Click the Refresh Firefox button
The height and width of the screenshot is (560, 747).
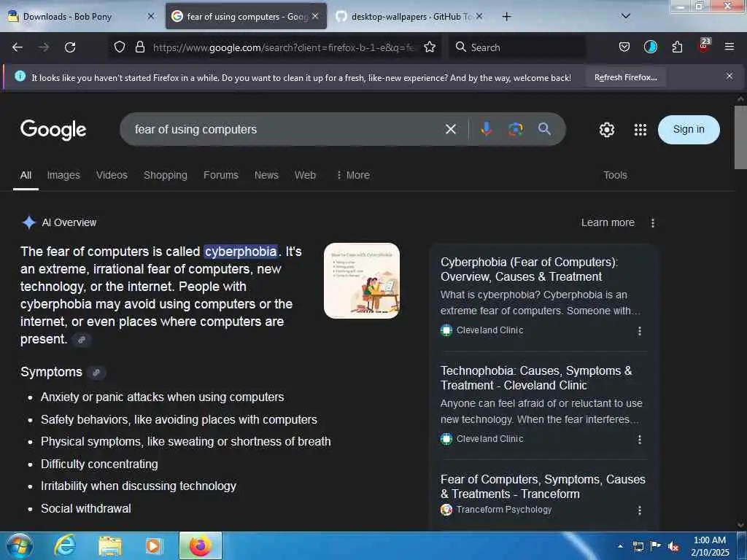click(x=625, y=77)
